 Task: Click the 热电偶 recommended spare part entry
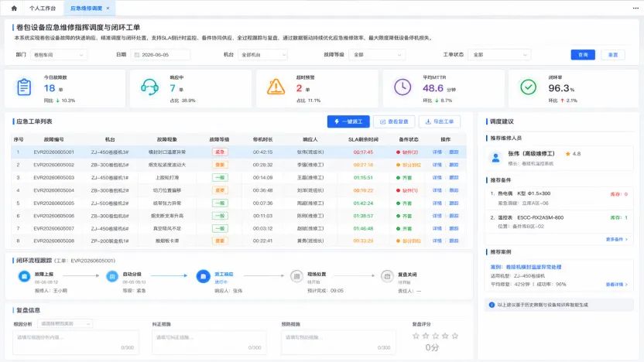point(559,198)
